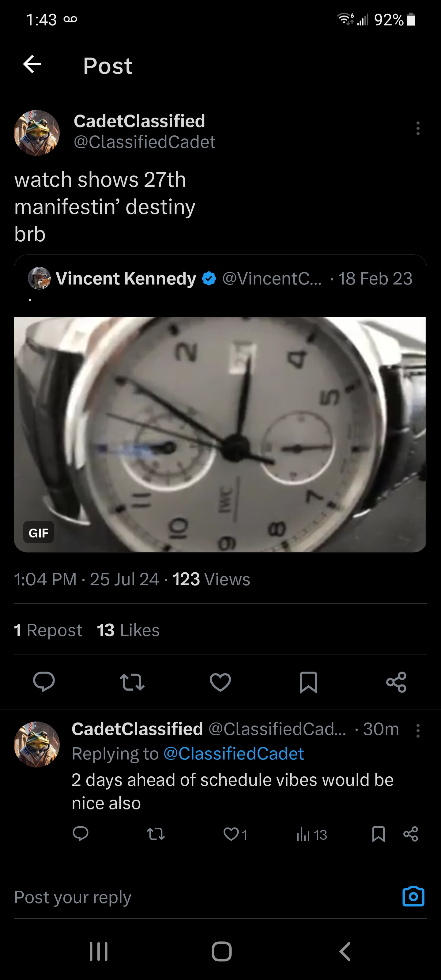Image resolution: width=441 pixels, height=980 pixels.
Task: Tap the watch GIF to play
Action: 220,434
